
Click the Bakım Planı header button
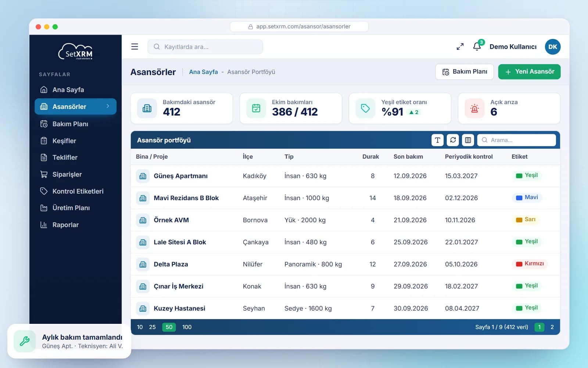tap(465, 72)
